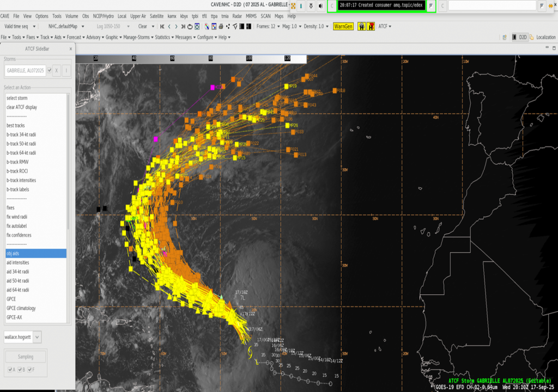
Task: Jump to the first frame using toolbar arrow
Action: [x=162, y=25]
